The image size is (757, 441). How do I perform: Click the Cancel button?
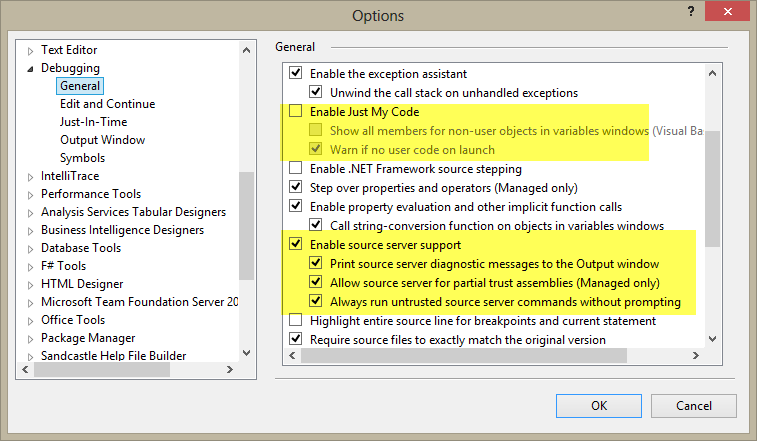[693, 406]
